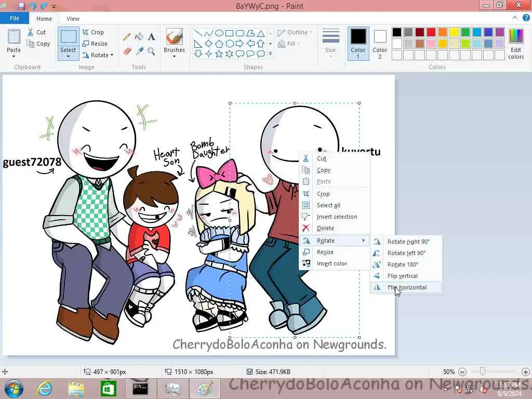Click Invert selection in context menu
Image resolution: width=532 pixels, height=399 pixels.
pyautogui.click(x=335, y=217)
